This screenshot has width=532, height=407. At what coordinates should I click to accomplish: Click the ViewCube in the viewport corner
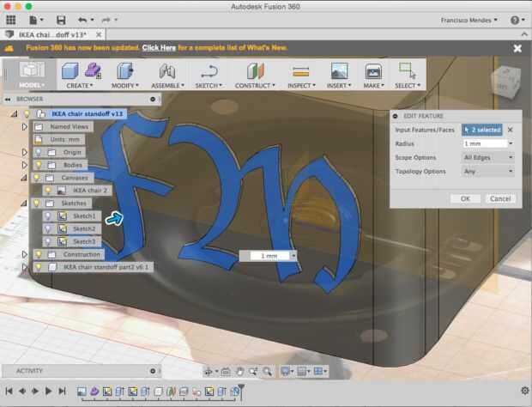coord(505,82)
